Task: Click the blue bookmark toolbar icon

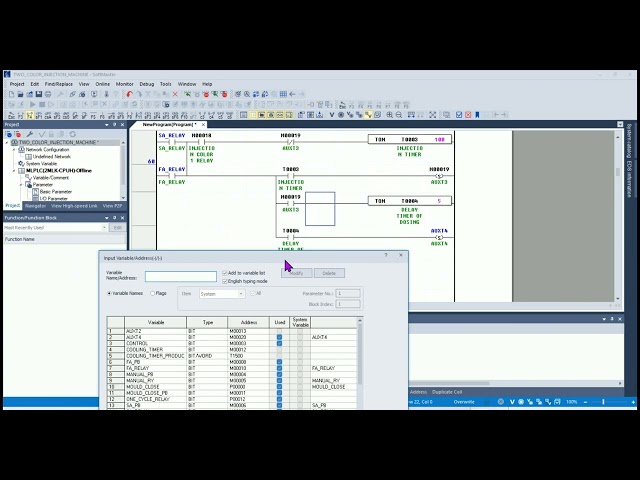Action: tap(477, 115)
